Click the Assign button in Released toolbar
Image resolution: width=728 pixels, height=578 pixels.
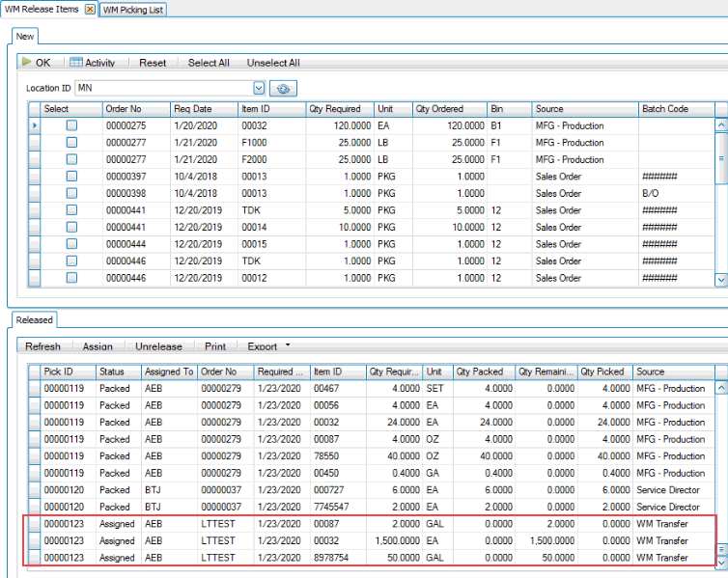98,346
